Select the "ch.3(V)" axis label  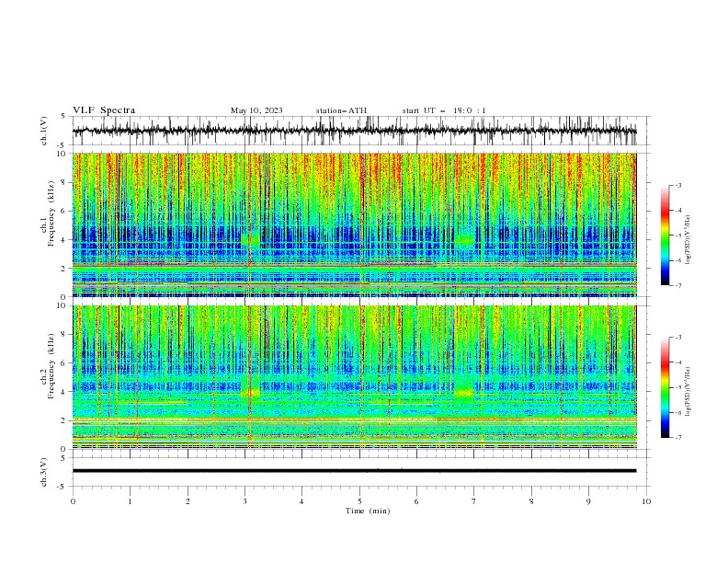pos(44,472)
